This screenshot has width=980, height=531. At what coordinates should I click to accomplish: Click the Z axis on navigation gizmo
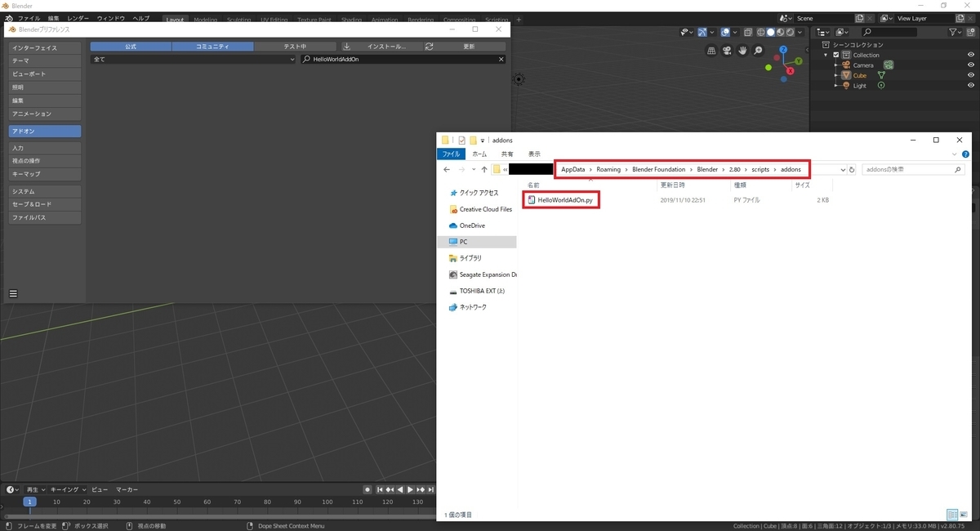[783, 49]
